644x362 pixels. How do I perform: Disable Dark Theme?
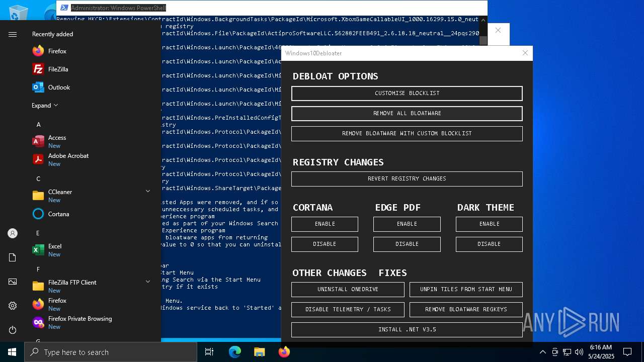(489, 244)
